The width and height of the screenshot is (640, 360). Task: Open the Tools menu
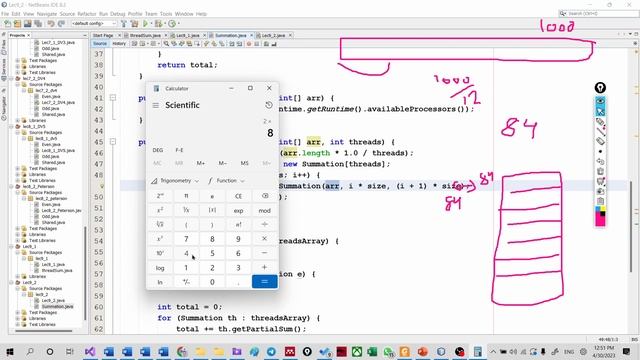tap(166, 14)
